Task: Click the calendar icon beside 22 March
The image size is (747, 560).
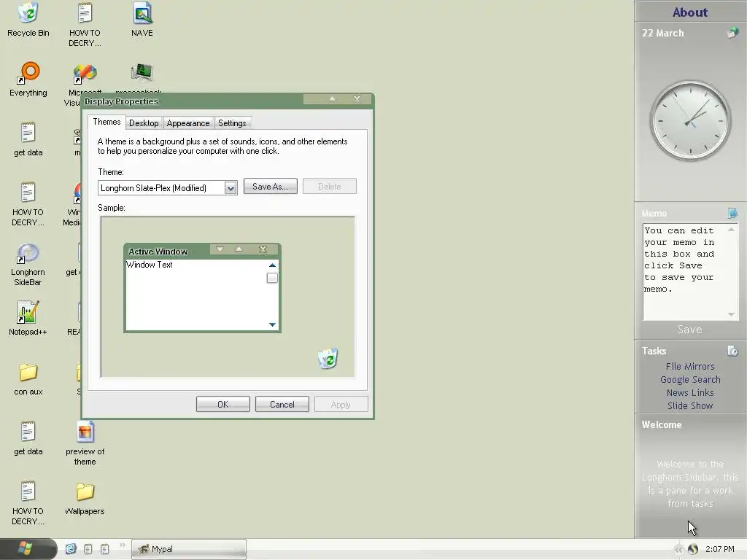Action: pyautogui.click(x=732, y=33)
